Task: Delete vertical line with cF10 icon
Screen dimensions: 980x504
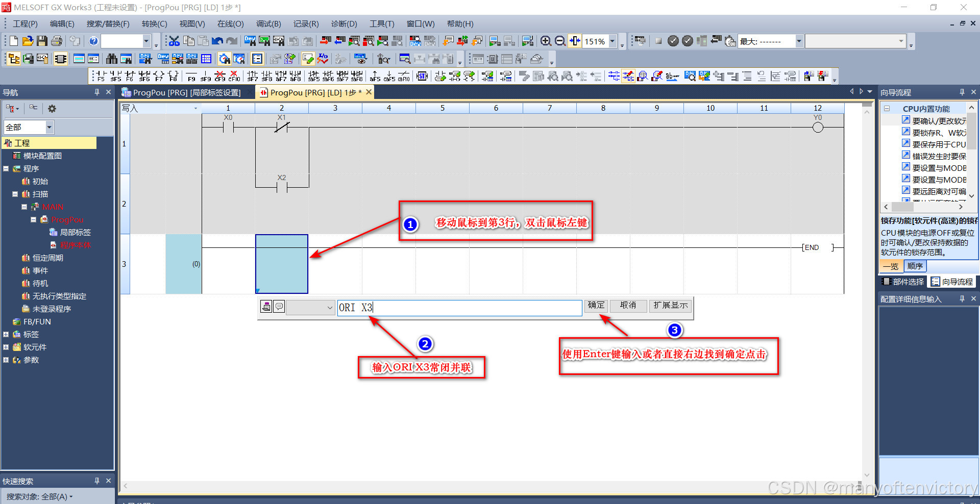Action: click(x=234, y=76)
